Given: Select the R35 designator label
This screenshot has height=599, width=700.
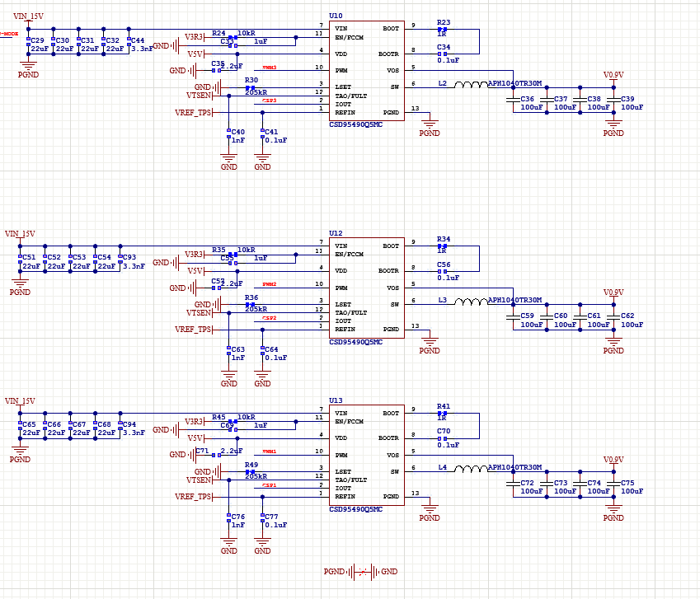Looking at the screenshot, I should [218, 250].
